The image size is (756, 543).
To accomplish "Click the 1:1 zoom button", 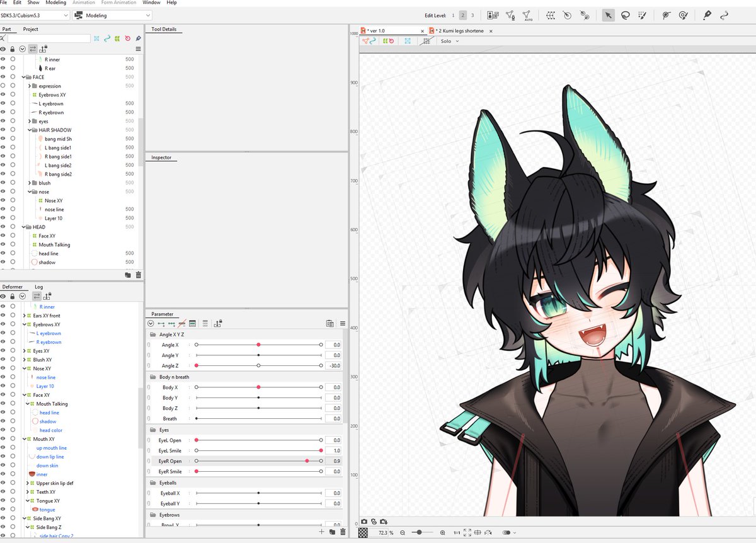I will 457,533.
